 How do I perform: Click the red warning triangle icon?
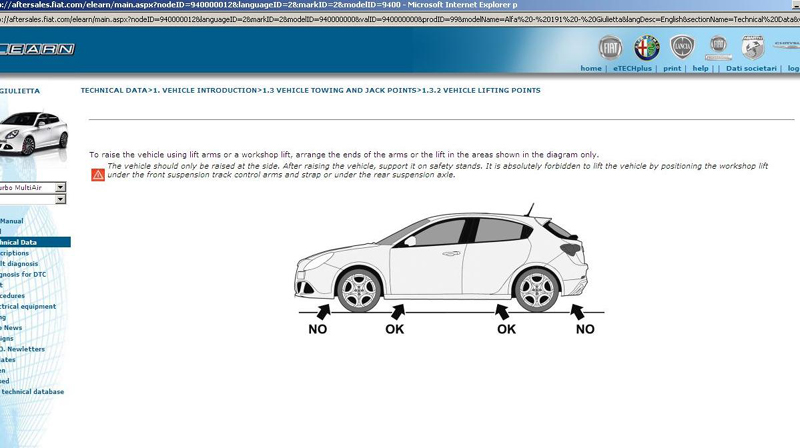97,175
